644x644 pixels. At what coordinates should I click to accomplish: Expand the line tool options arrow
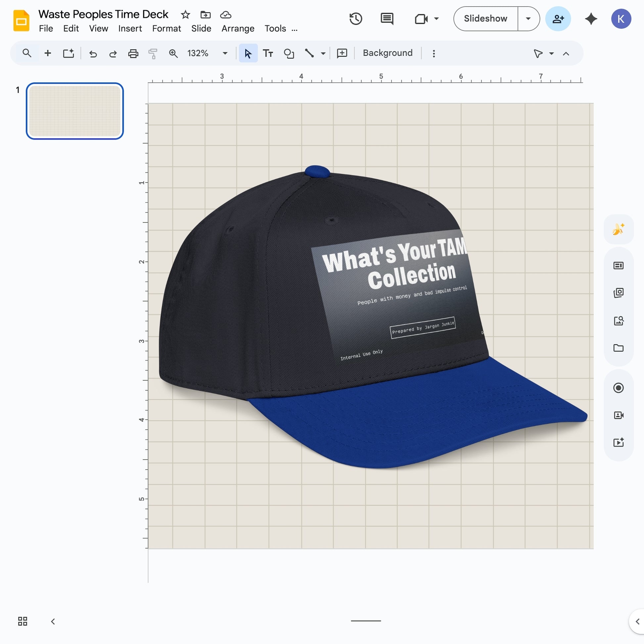[322, 53]
